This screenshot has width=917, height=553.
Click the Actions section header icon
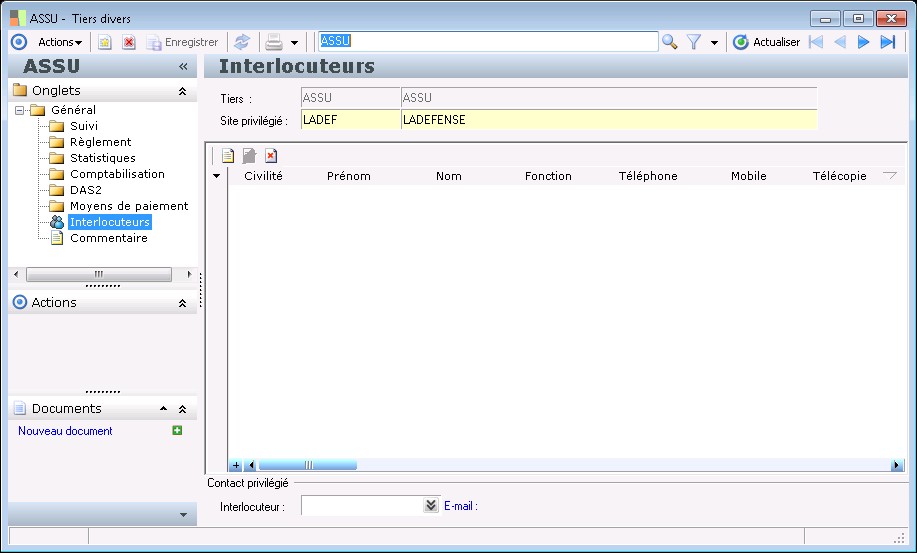pyautogui.click(x=20, y=302)
